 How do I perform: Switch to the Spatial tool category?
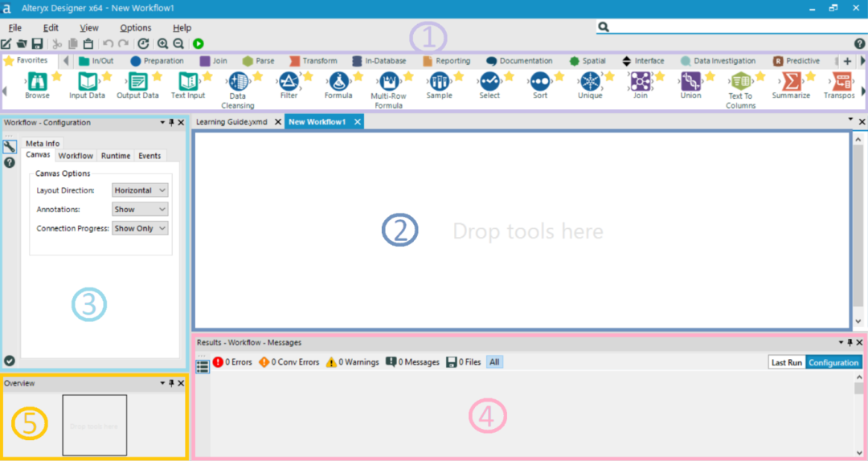pos(588,61)
